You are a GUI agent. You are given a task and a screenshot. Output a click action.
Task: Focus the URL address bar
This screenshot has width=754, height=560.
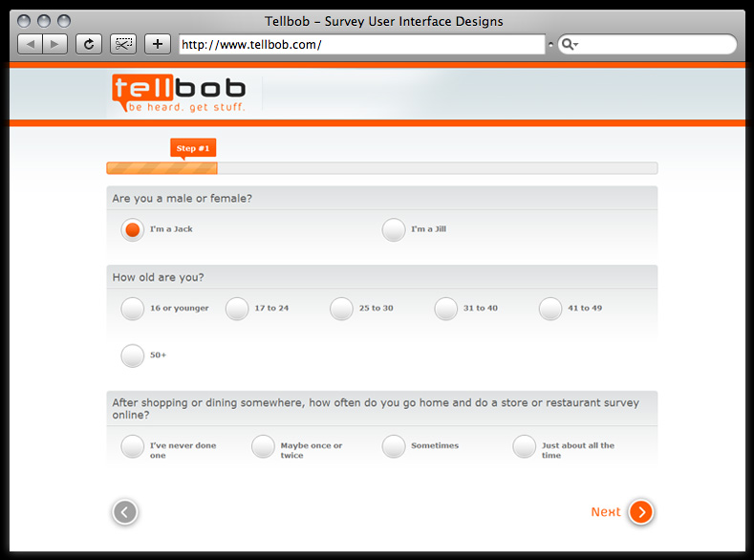point(361,44)
